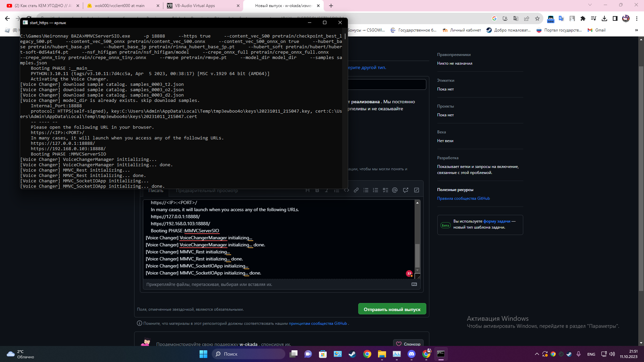Image resolution: width=644 pixels, height=362 pixels.
Task: Mention a user with the @ icon
Action: coord(395,190)
